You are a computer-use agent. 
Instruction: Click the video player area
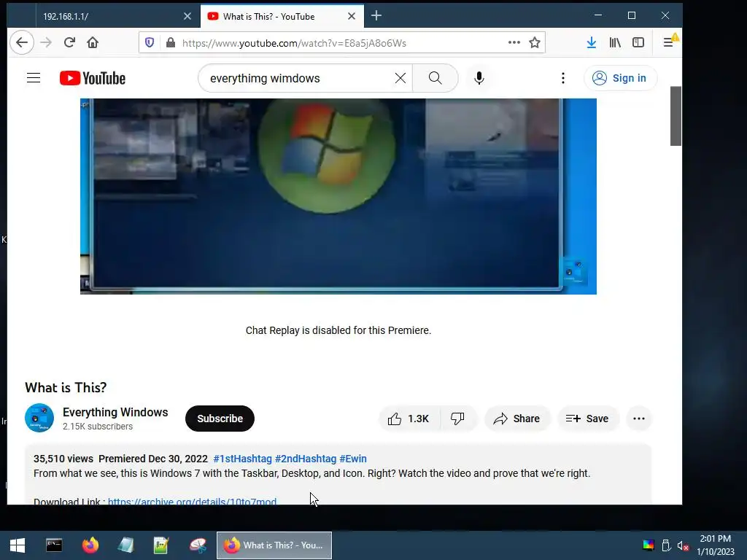click(x=338, y=196)
